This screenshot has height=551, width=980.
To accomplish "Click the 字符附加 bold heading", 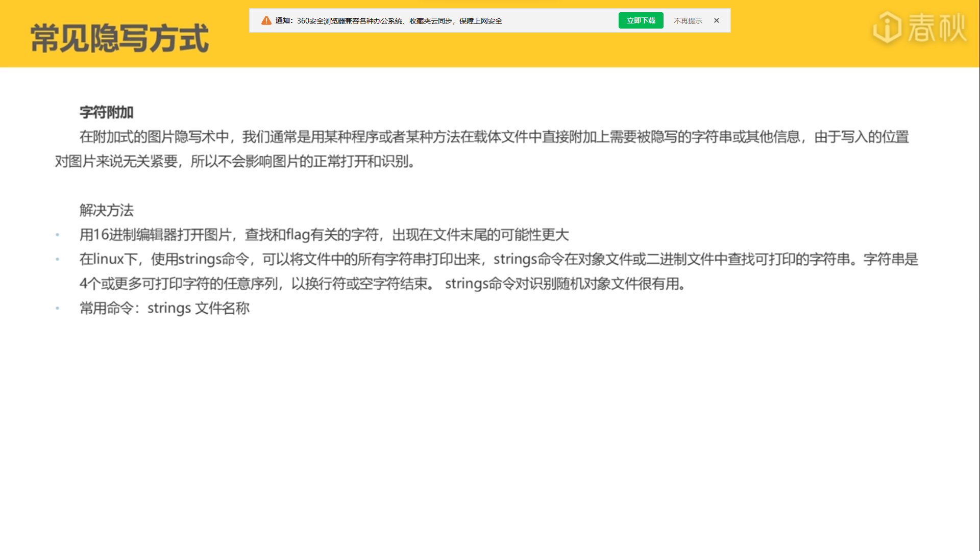I will [106, 112].
